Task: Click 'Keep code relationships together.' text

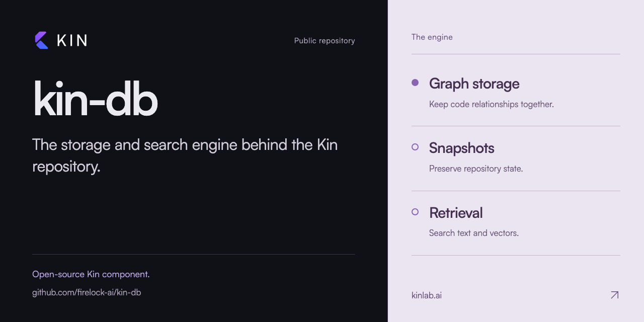Action: click(x=492, y=105)
